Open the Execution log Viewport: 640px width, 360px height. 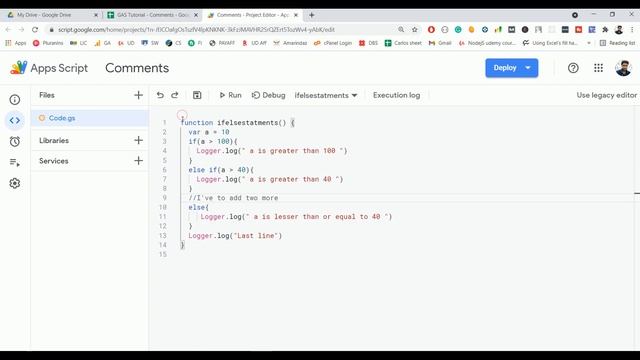tap(396, 95)
